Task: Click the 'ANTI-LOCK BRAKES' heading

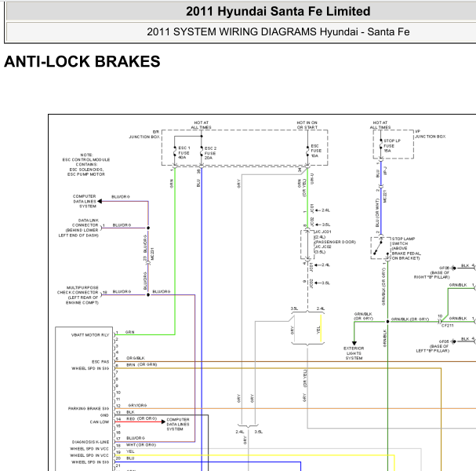Action: (82, 62)
